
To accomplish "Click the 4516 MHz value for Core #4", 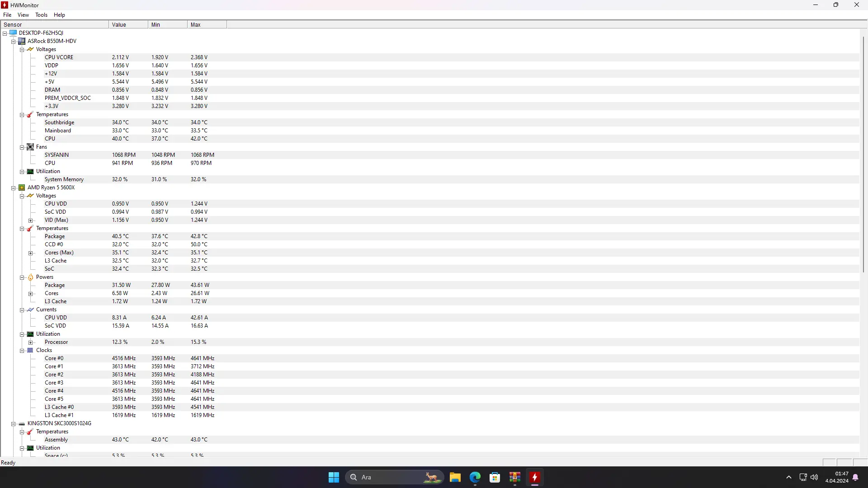I will (x=124, y=391).
